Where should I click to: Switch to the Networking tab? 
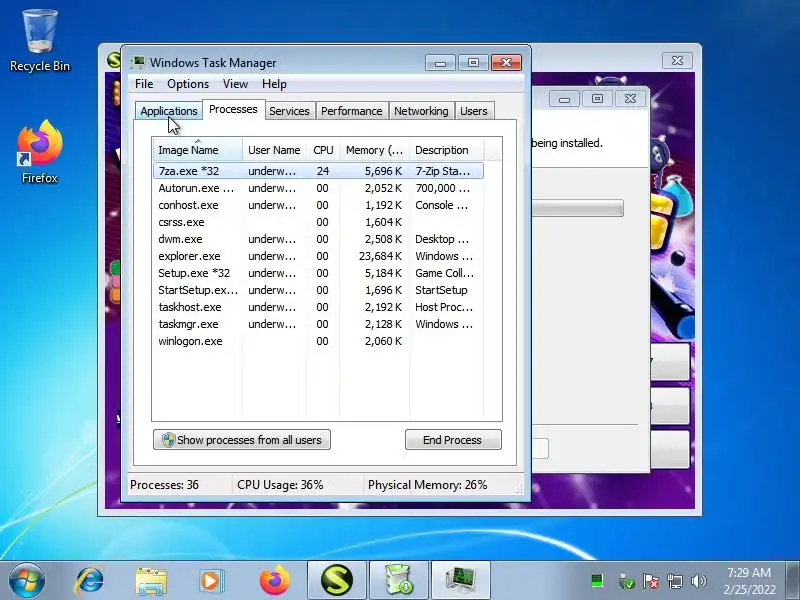[421, 111]
